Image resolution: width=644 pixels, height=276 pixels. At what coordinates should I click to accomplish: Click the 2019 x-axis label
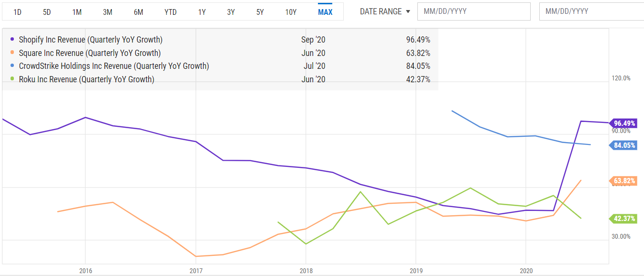coord(416,271)
